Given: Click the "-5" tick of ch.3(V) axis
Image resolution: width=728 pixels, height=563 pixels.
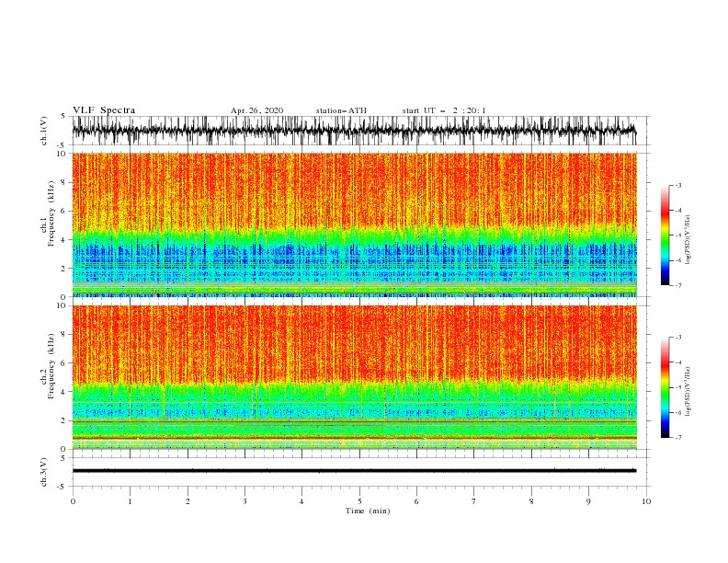Looking at the screenshot, I should pyautogui.click(x=63, y=487).
